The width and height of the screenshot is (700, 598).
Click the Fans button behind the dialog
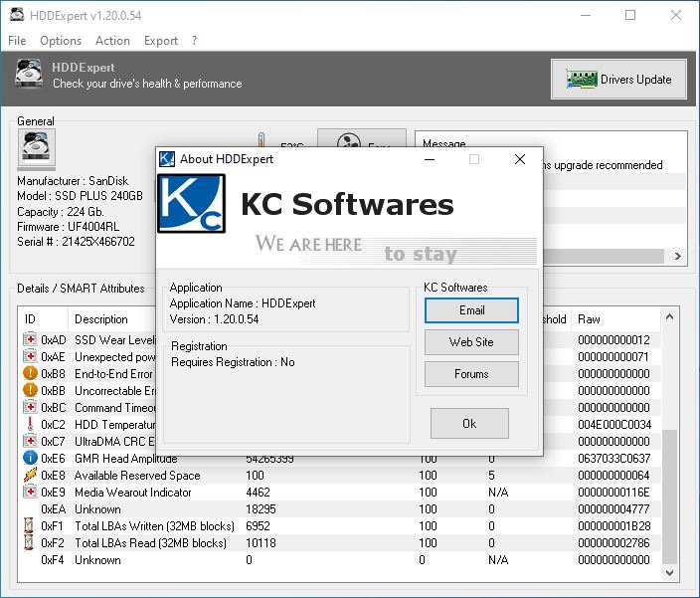click(x=362, y=138)
